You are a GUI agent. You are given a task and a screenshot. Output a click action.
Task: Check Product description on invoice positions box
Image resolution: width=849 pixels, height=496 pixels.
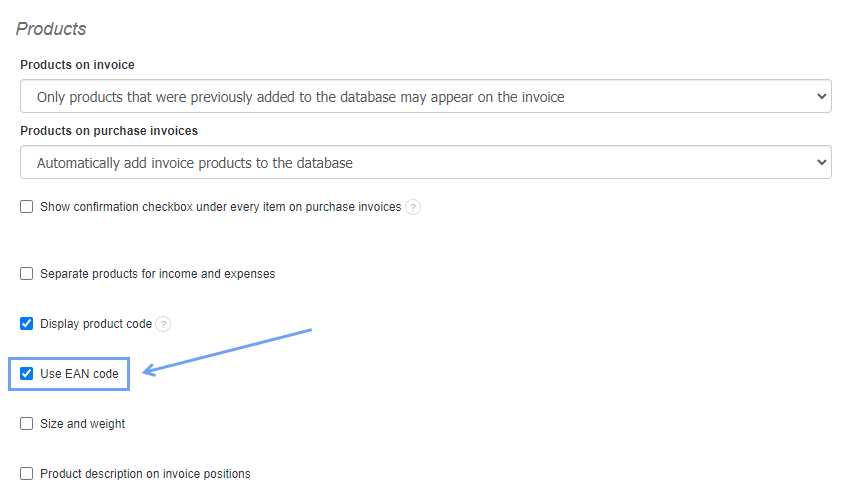point(27,474)
